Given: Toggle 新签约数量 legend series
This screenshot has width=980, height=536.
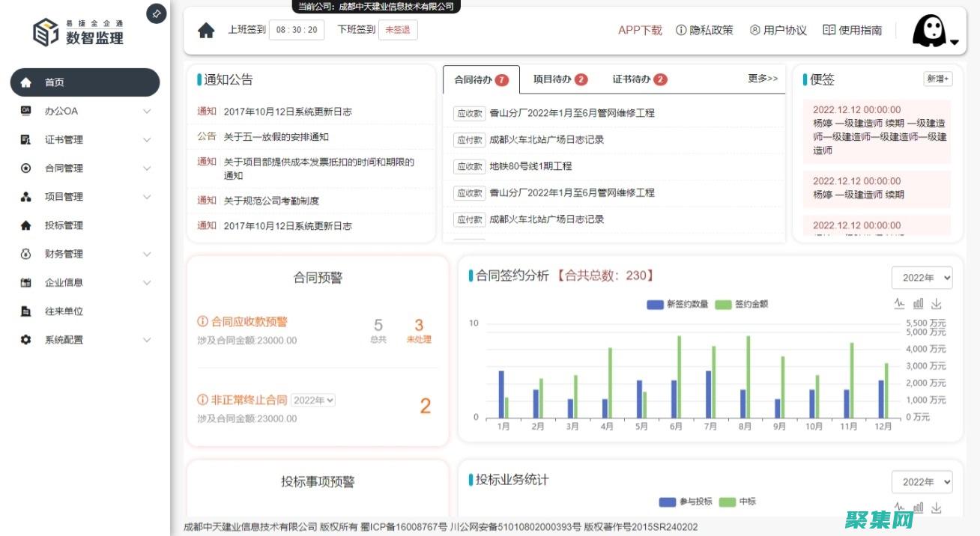Looking at the screenshot, I should tap(677, 304).
